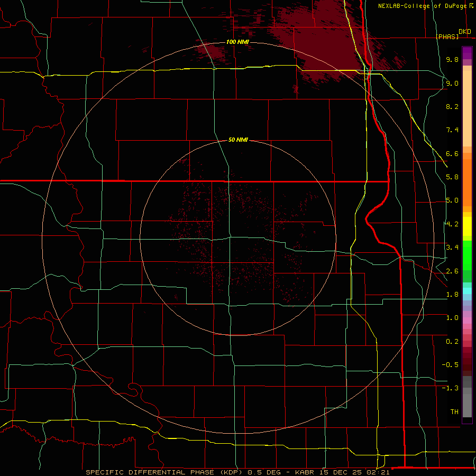The image size is (476, 476).
Task: Pick the bright green segment of the color bar
Action: [x=467, y=255]
